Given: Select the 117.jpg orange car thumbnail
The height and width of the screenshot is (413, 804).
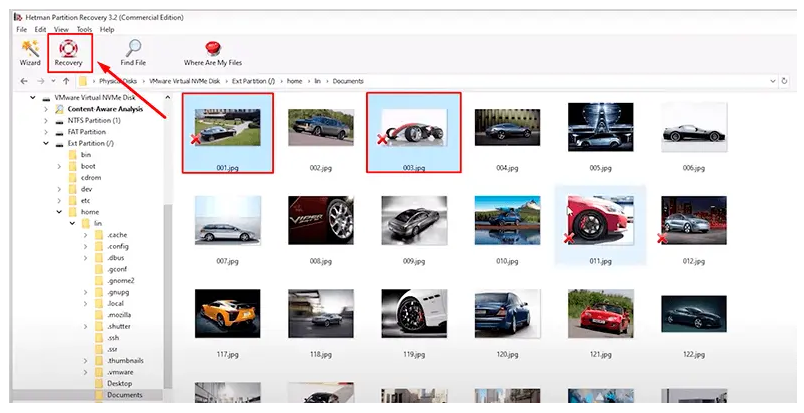Looking at the screenshot, I should pos(228,313).
